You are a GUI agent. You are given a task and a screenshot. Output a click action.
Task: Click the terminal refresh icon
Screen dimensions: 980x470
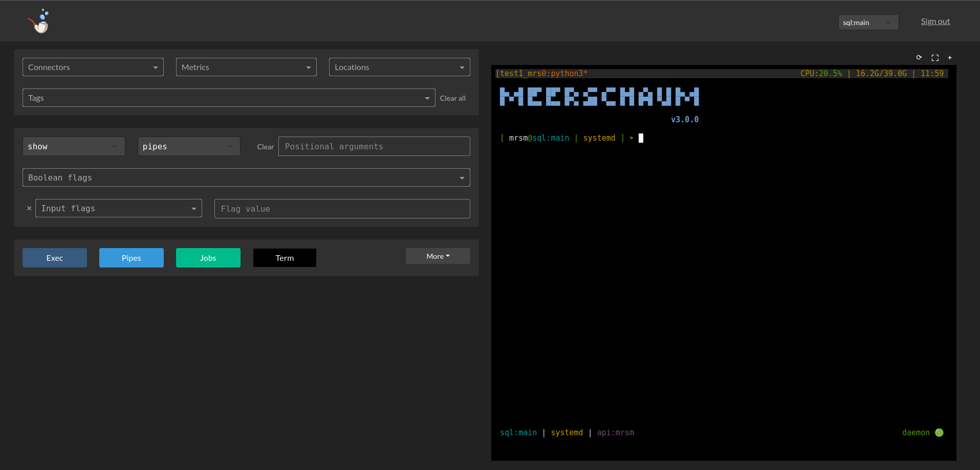[x=919, y=57]
